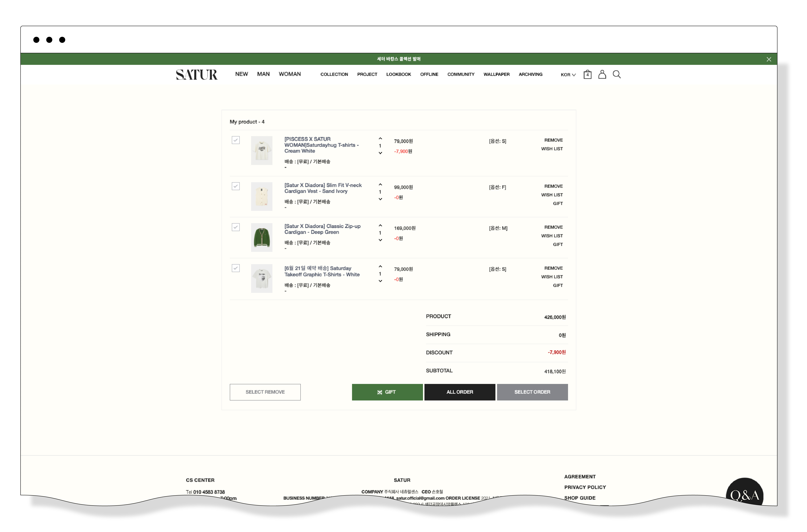This screenshot has width=807, height=532.
Task: Close the green announcement banner
Action: (x=769, y=59)
